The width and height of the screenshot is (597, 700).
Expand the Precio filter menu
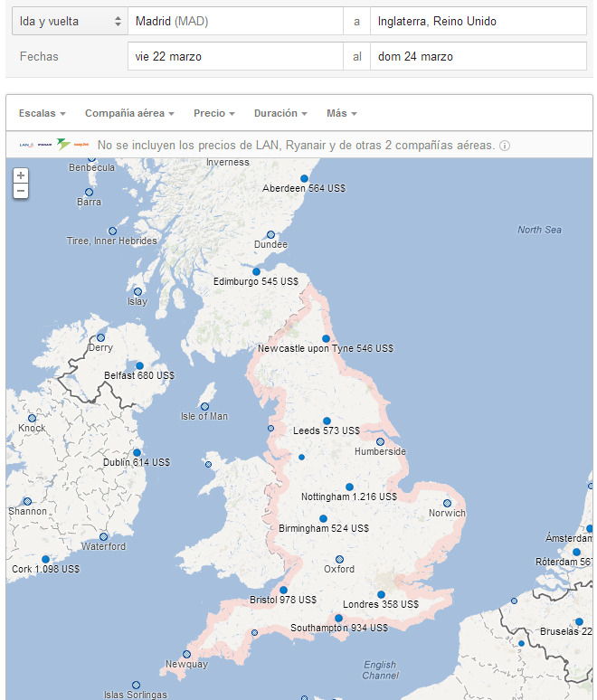point(214,114)
